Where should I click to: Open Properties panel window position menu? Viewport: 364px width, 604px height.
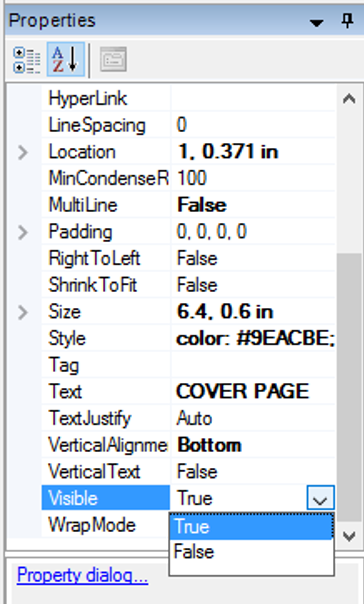317,23
